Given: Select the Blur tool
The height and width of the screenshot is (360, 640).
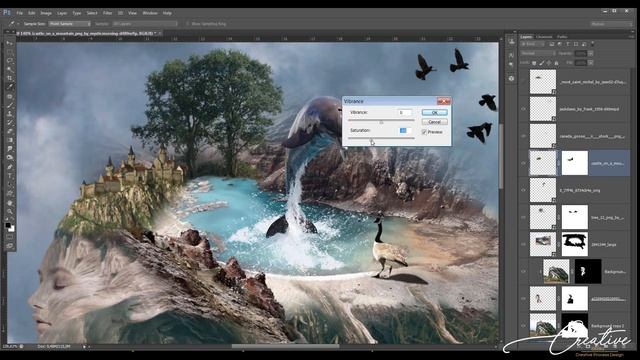Looking at the screenshot, I should [x=9, y=149].
